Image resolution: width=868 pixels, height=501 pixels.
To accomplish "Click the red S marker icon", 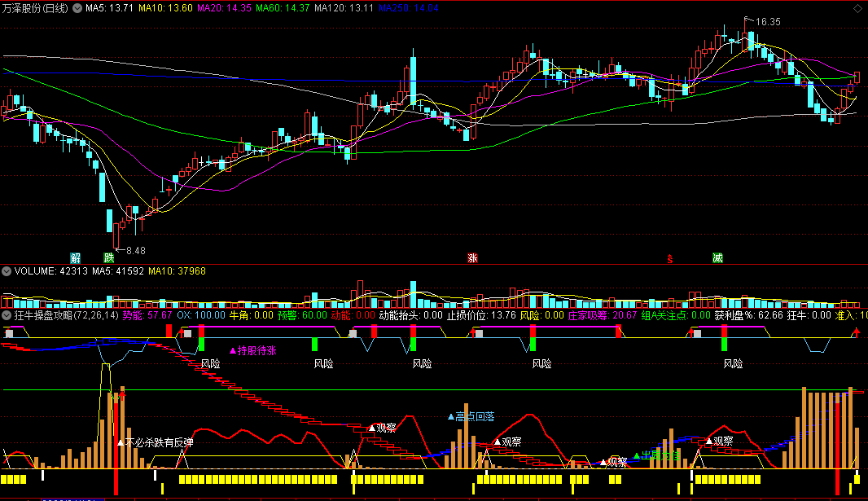I will (670, 258).
